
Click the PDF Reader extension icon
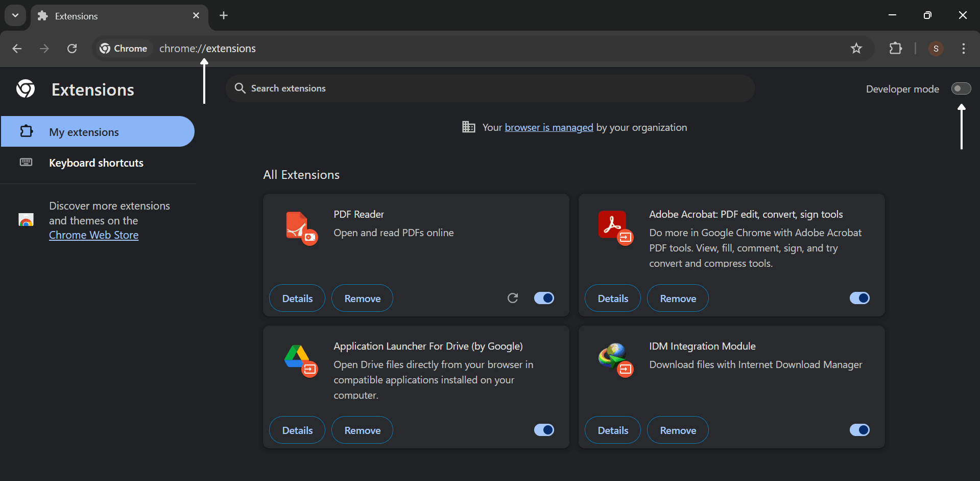[301, 227]
